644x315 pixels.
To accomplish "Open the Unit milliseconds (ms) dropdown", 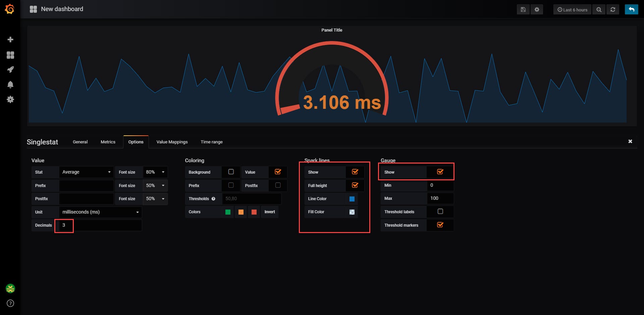I will pyautogui.click(x=100, y=212).
